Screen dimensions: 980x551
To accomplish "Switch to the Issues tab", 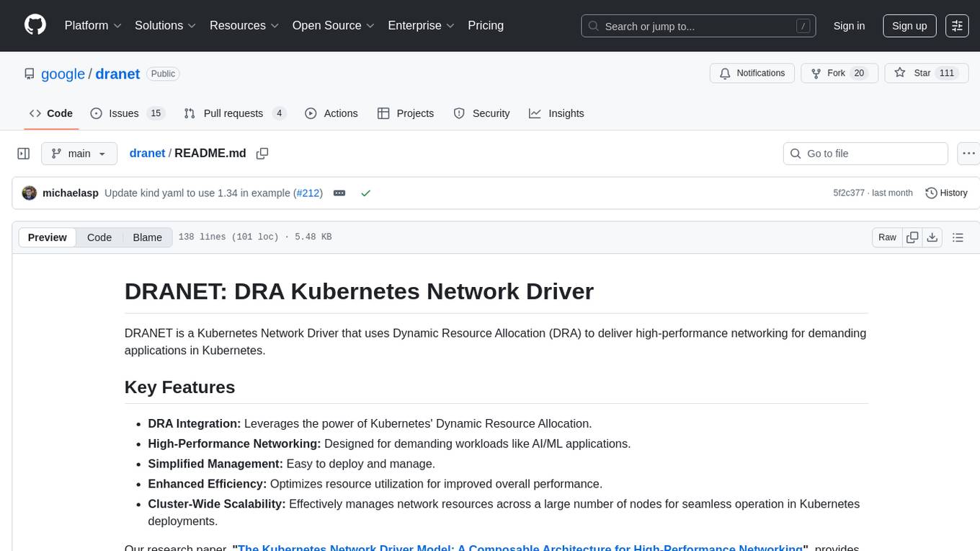I will tap(128, 113).
